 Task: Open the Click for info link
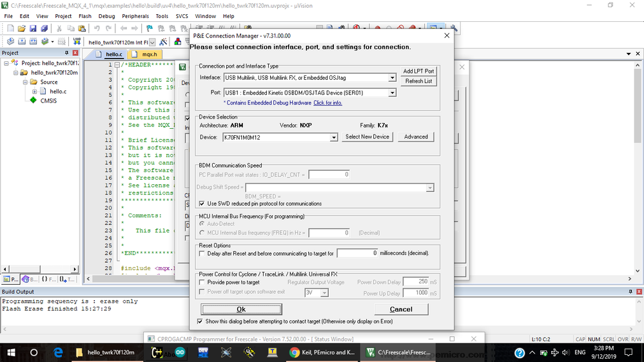[327, 103]
